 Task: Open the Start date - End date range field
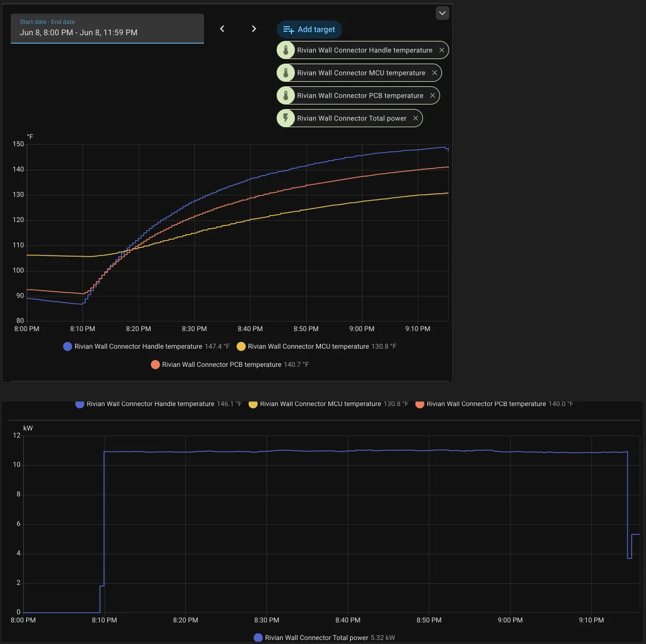[x=107, y=28]
